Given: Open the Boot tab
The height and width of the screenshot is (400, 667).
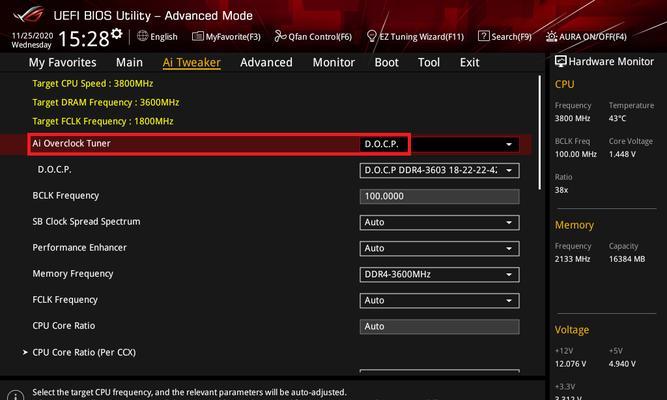Looking at the screenshot, I should (386, 63).
